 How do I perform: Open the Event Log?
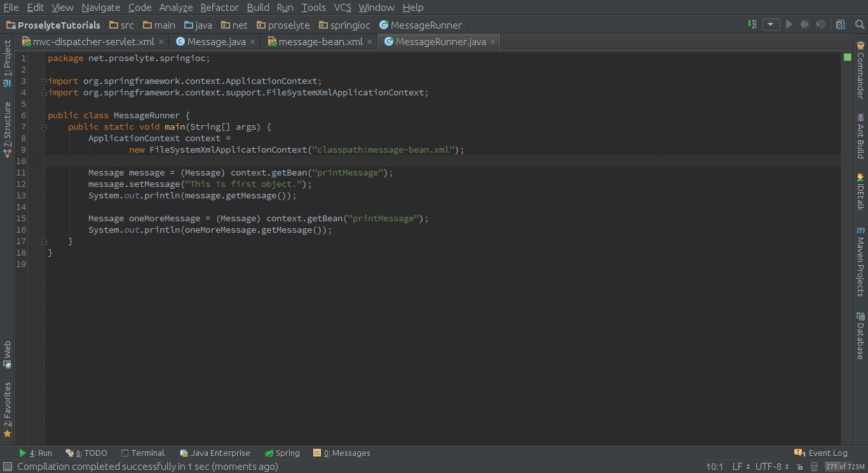tap(826, 452)
